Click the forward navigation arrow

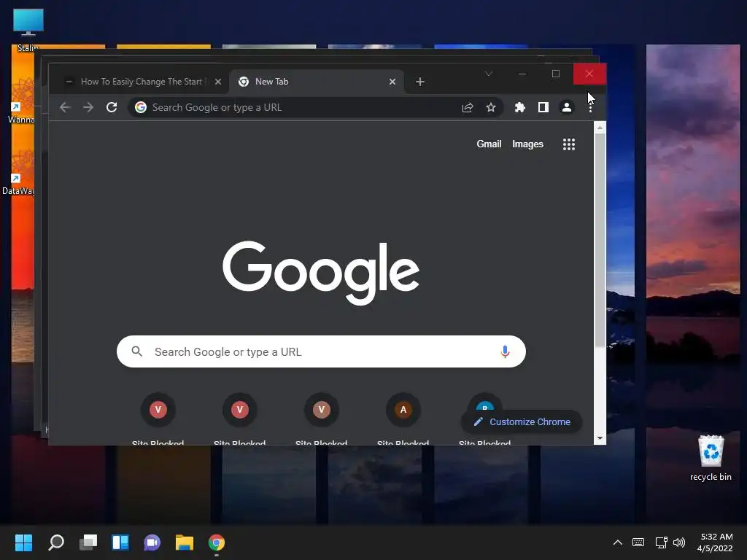click(x=88, y=108)
